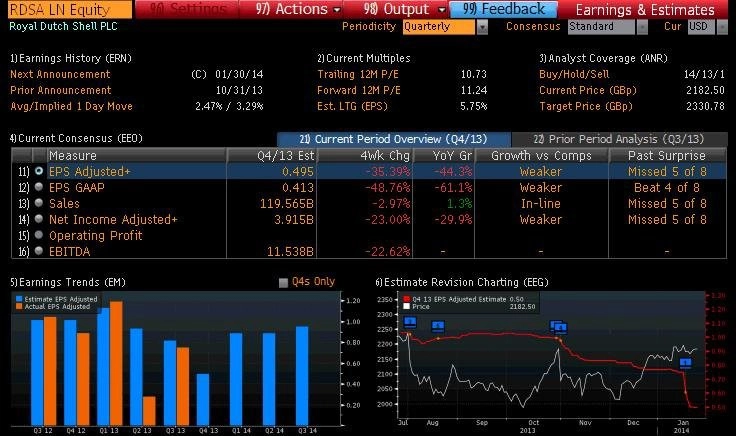Expand the Actions menu arrow
This screenshot has height=436, width=736.
click(x=337, y=10)
